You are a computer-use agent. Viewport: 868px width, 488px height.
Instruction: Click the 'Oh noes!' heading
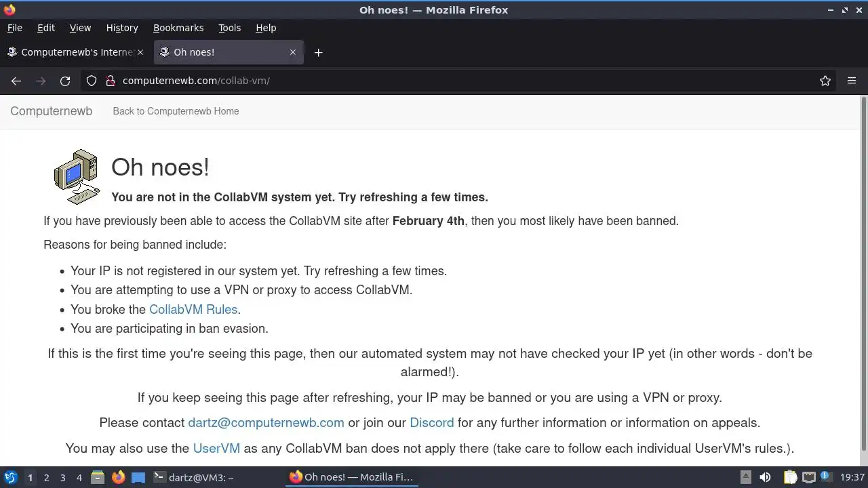[160, 167]
